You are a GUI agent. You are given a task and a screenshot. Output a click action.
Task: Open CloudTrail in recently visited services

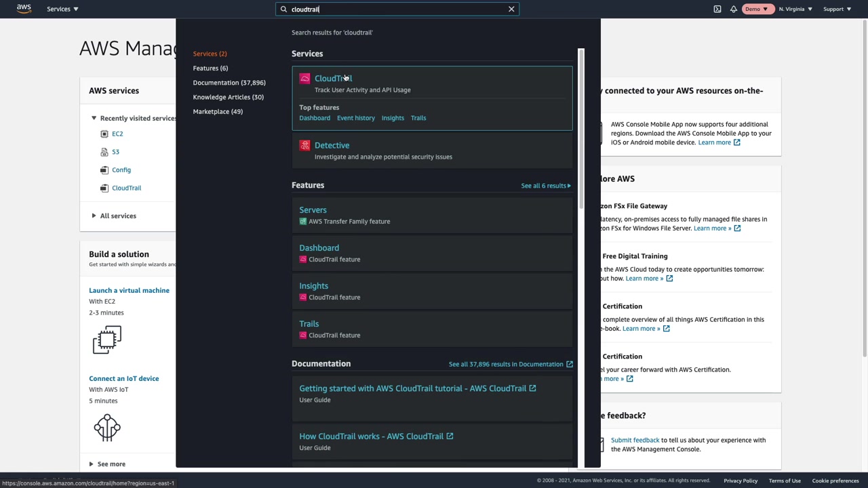tap(127, 188)
